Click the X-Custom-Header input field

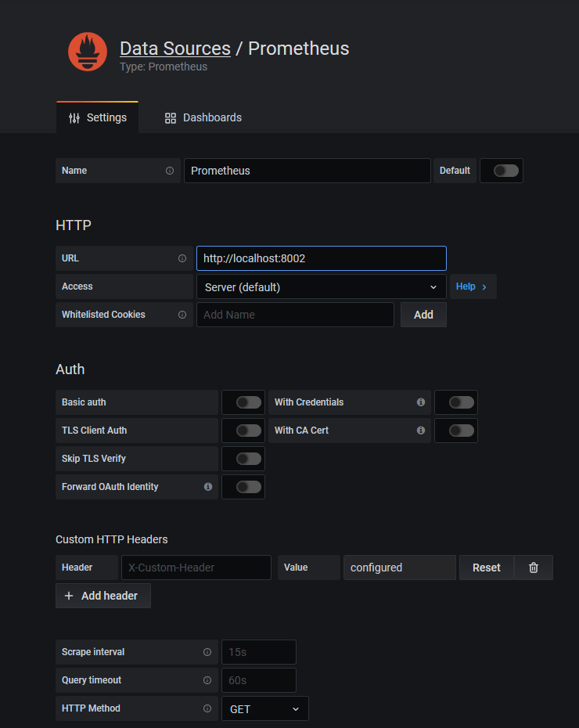[x=196, y=568]
